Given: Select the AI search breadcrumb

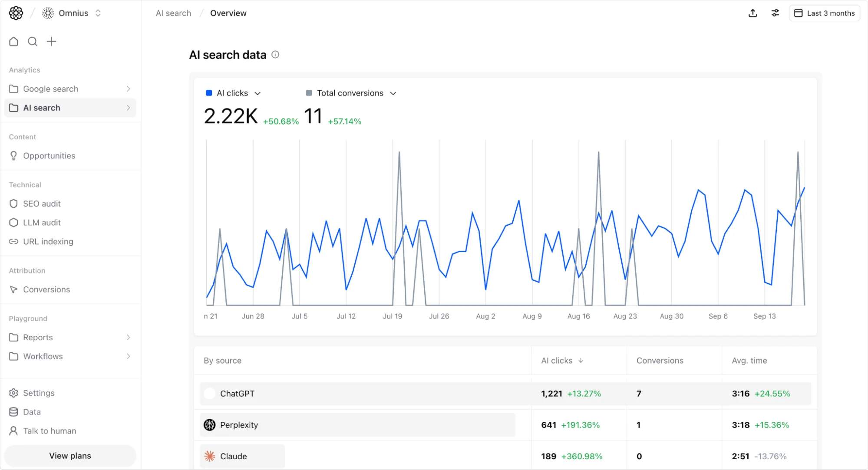Looking at the screenshot, I should point(173,13).
